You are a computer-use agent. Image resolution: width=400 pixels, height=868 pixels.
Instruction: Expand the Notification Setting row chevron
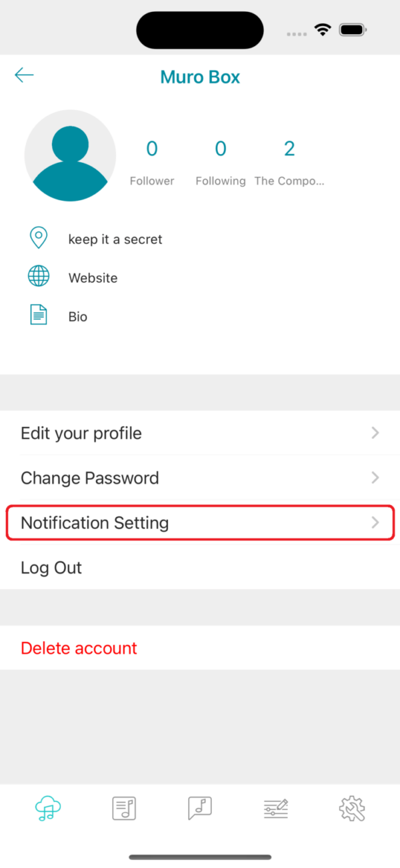tap(375, 522)
